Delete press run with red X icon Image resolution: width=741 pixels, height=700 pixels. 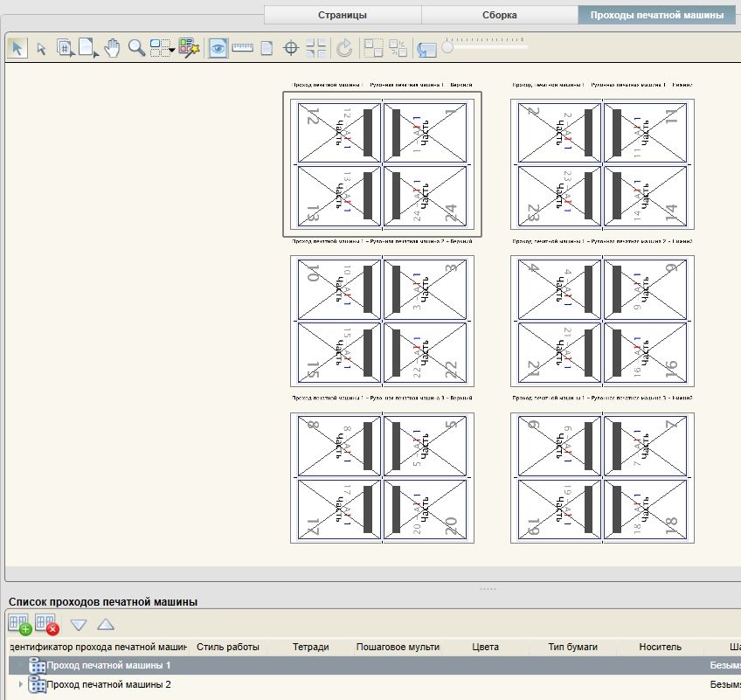(47, 624)
